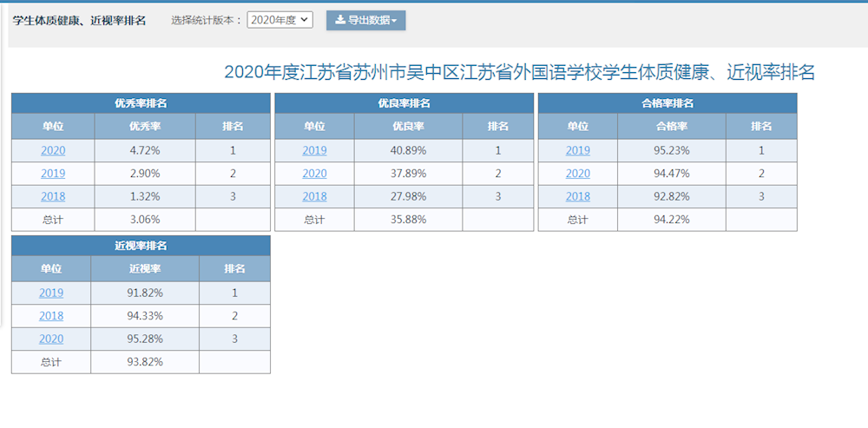Open 2019 link in 优秀率排名 table
868x428 pixels.
[53, 174]
